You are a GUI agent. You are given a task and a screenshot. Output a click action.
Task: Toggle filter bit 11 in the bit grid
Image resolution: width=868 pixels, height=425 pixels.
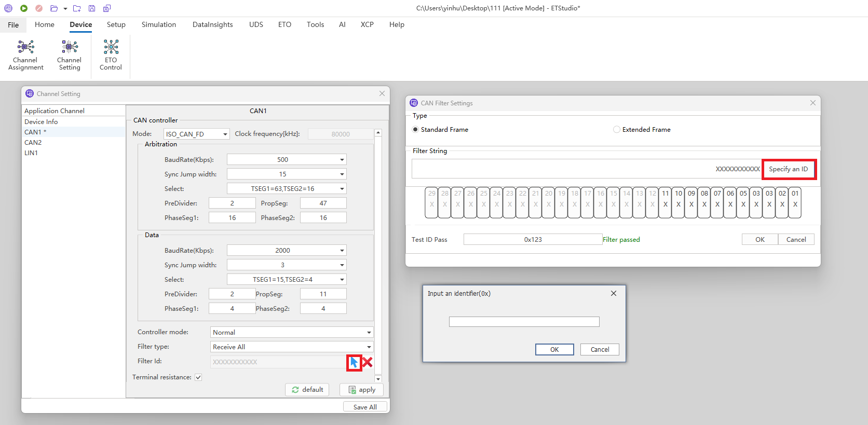[x=665, y=203]
